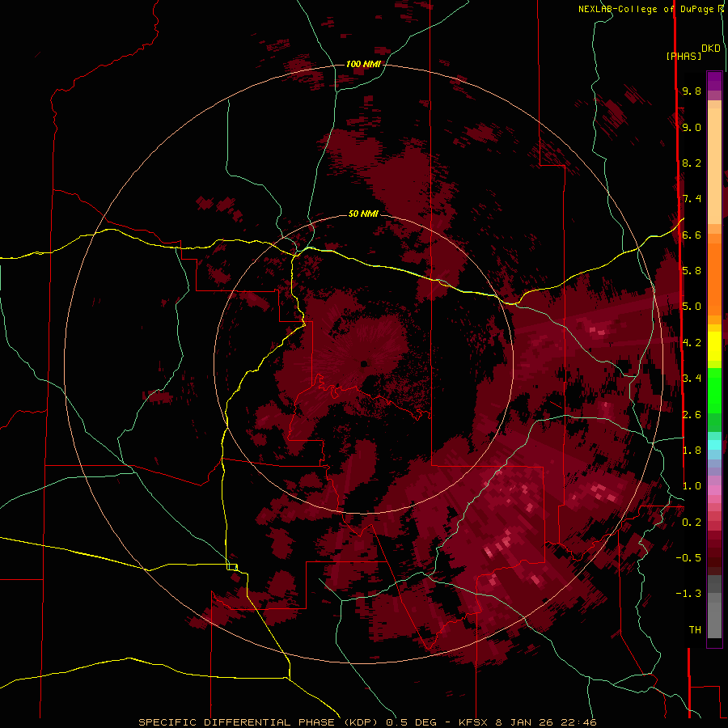Click the purple top segment of color bar
The image size is (728, 728).
[x=714, y=81]
